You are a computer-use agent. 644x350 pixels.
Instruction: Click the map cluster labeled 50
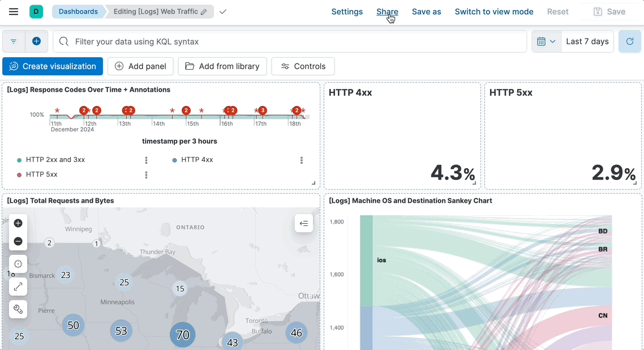tap(73, 325)
